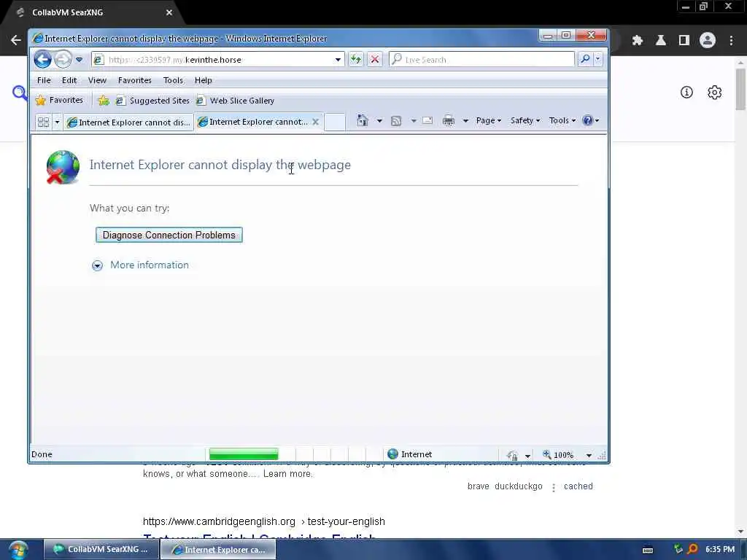
Task: Click the Internet security zone status
Action: (x=410, y=454)
